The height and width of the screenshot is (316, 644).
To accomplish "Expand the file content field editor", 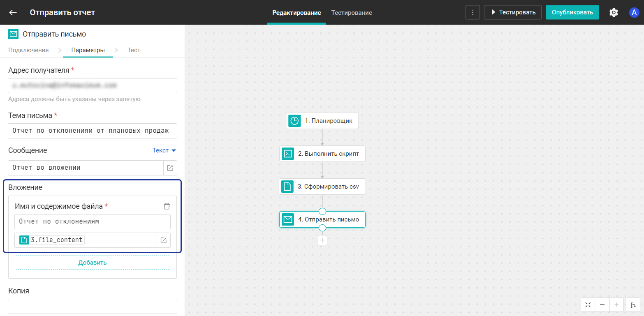I will tap(163, 240).
